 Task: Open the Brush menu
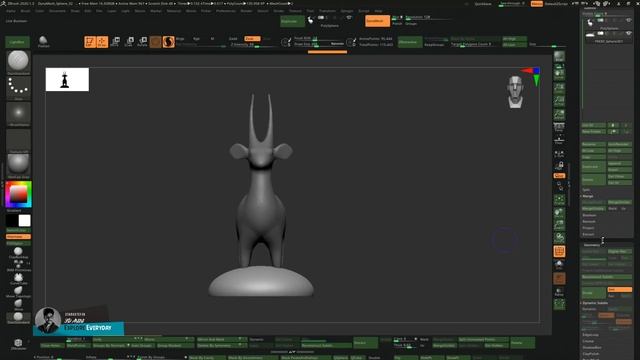click(x=25, y=11)
